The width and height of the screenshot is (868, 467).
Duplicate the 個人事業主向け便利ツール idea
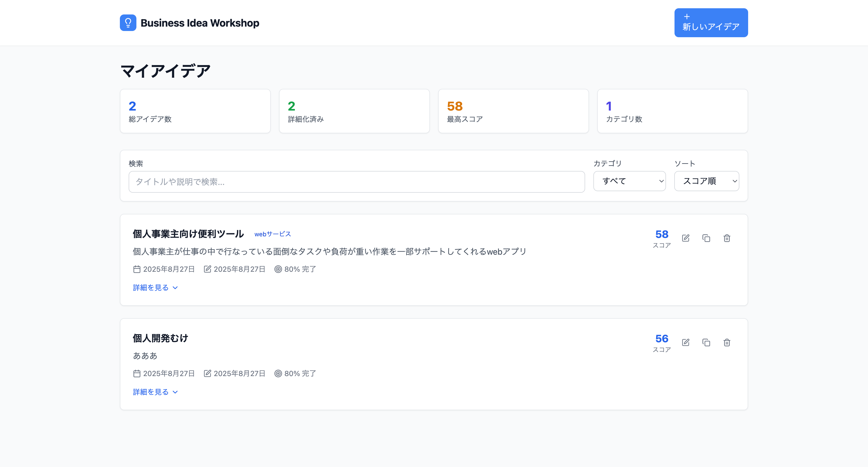(x=706, y=238)
